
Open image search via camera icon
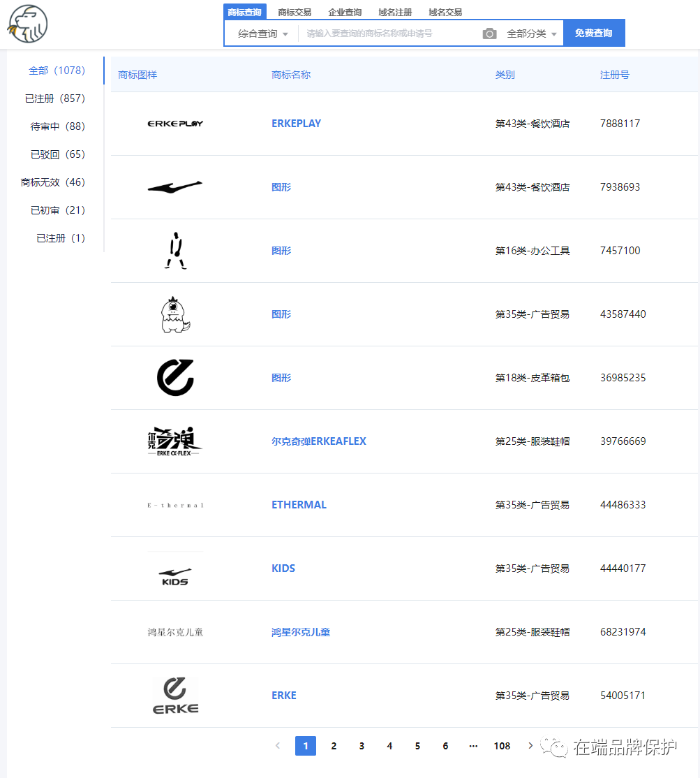[x=489, y=34]
